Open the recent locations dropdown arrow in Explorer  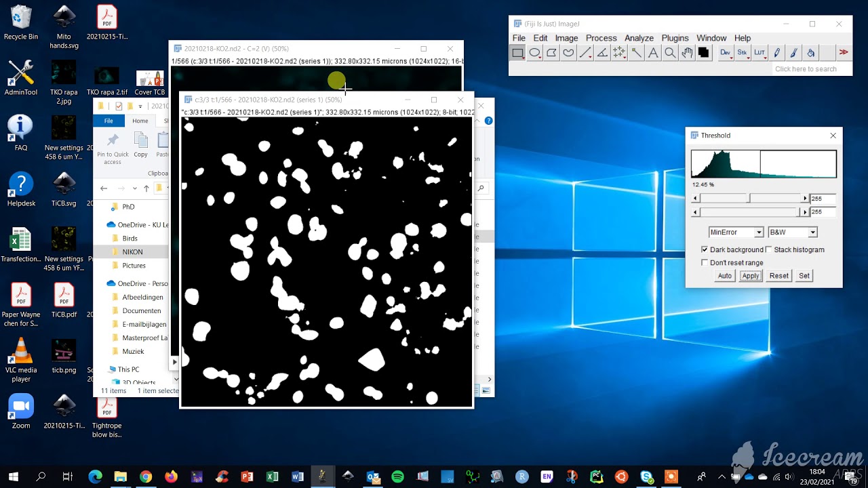(x=135, y=188)
